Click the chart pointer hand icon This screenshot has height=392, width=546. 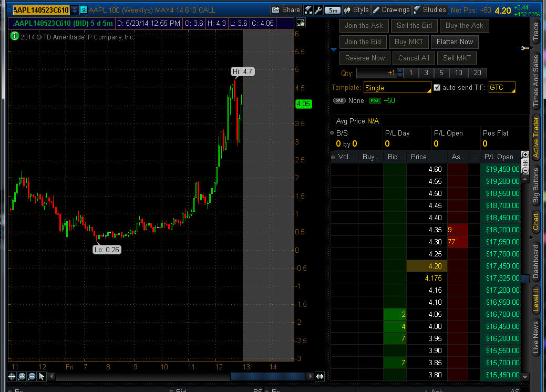tap(301, 23)
